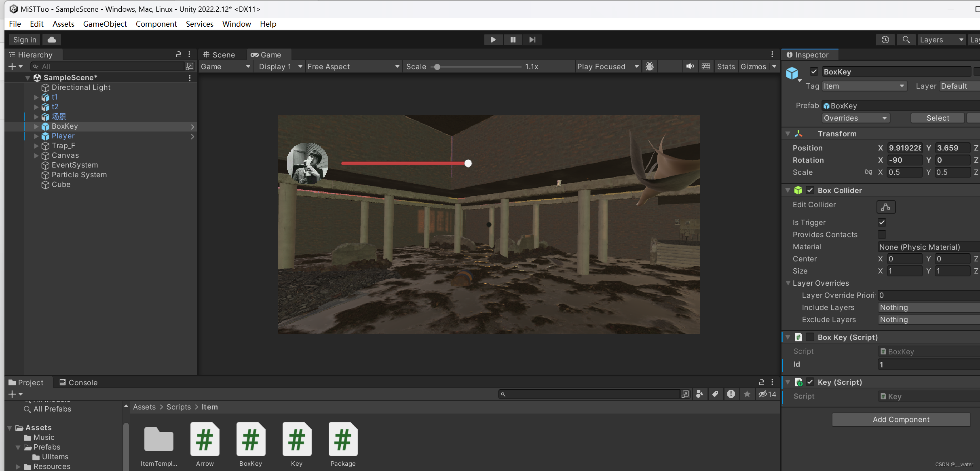Open the Free Aspect dropdown
Image resolution: width=980 pixels, height=471 pixels.
353,66
